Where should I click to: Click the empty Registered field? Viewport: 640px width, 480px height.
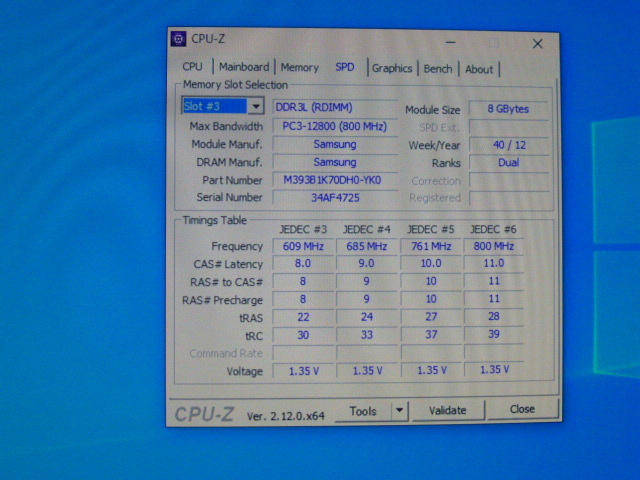point(509,198)
